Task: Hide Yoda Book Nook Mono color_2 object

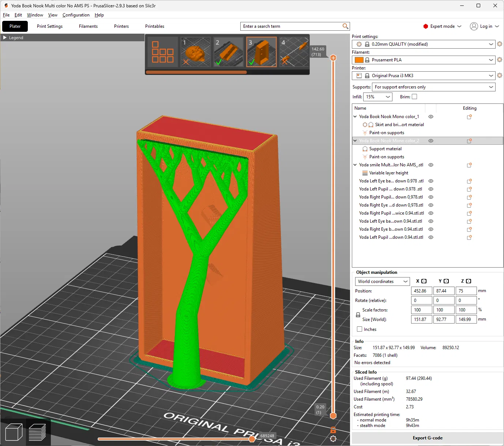Action: click(431, 141)
